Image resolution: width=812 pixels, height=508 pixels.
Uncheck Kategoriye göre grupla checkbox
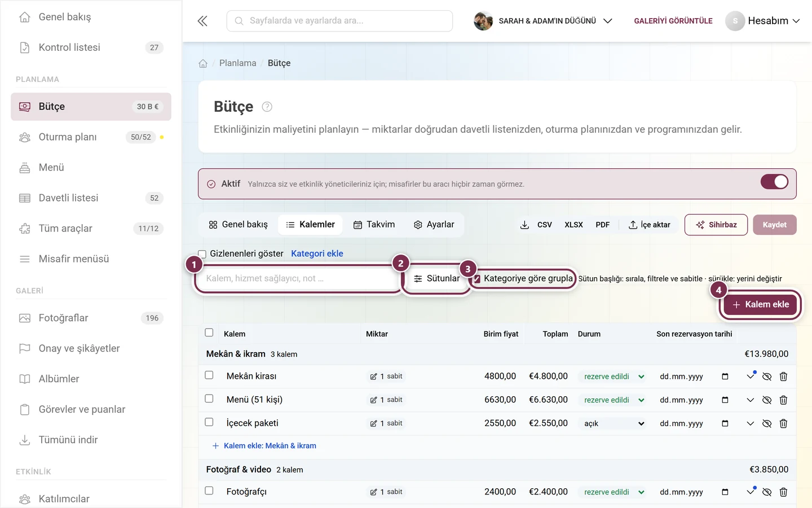(477, 279)
